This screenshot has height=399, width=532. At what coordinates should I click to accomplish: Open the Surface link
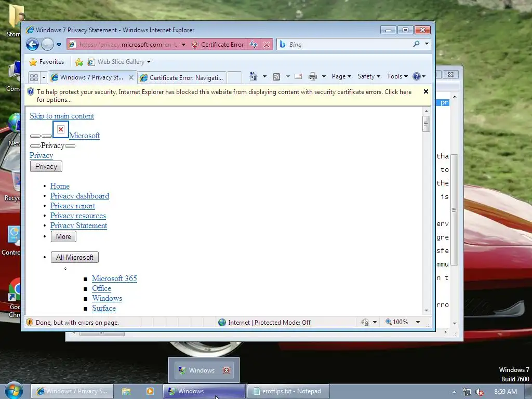[104, 308]
